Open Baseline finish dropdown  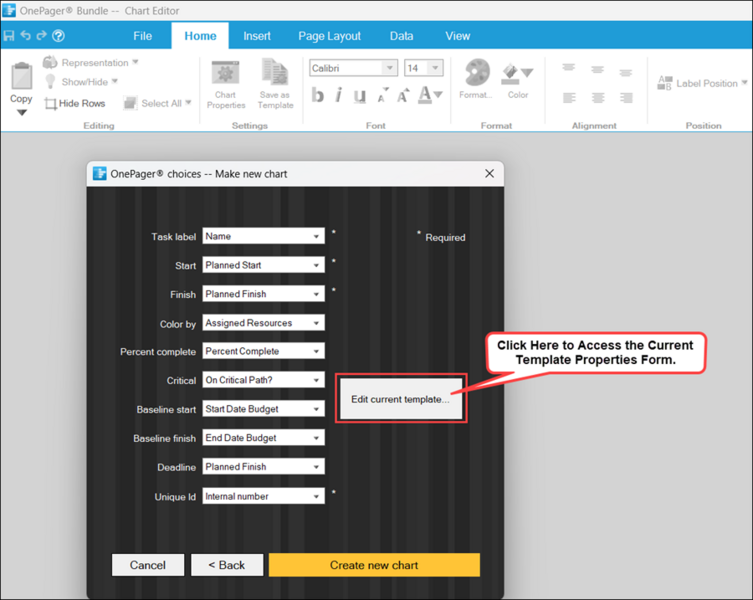(x=264, y=438)
